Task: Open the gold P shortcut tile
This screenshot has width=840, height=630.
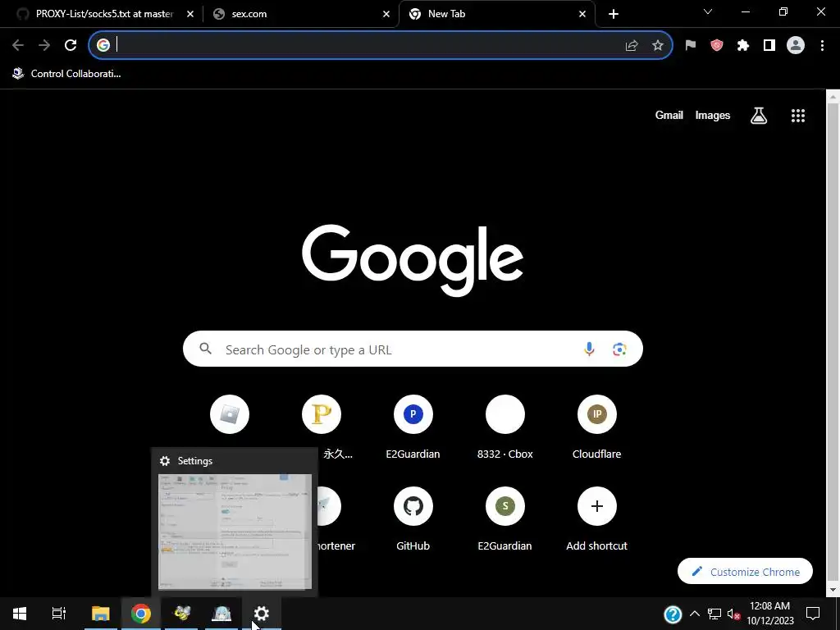Action: click(322, 414)
